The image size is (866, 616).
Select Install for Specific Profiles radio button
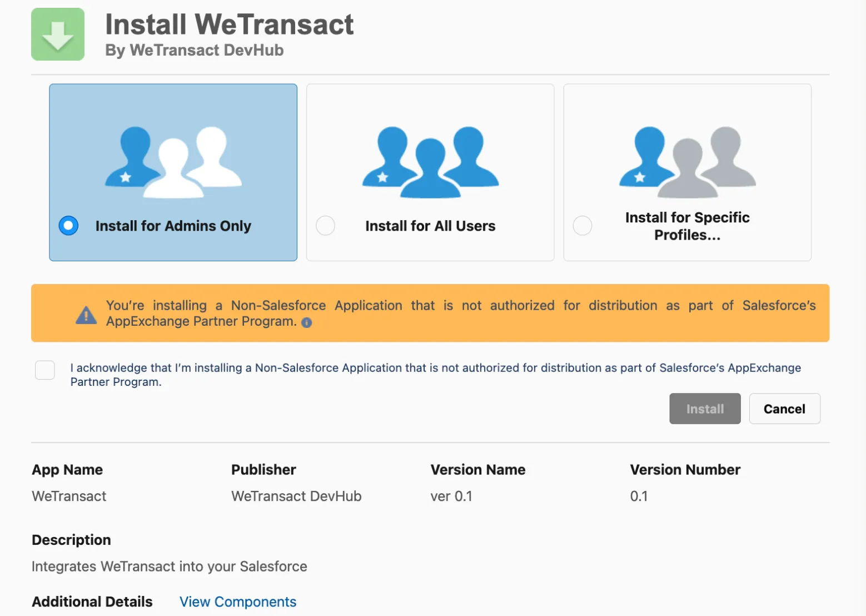(x=583, y=226)
